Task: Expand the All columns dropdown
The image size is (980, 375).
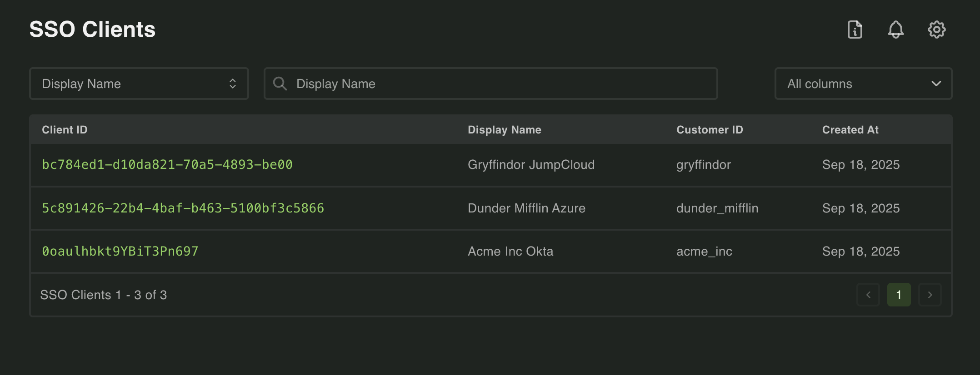Action: (863, 84)
